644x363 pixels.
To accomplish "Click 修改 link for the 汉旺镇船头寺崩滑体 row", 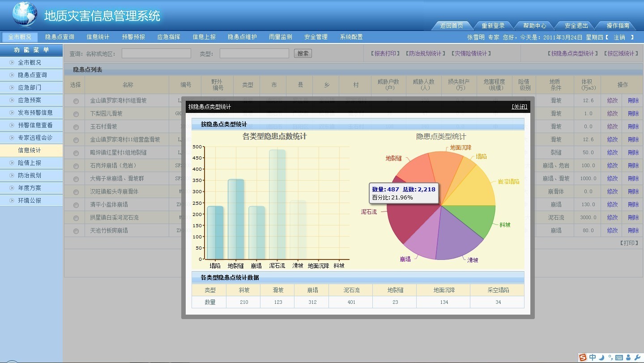I will (x=612, y=191).
